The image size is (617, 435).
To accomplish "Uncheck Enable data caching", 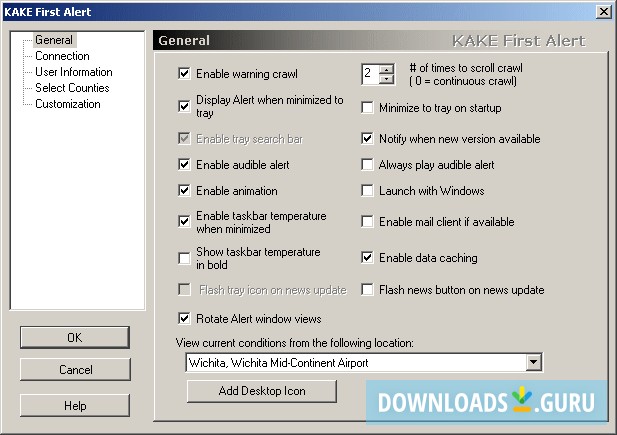I will (x=367, y=258).
